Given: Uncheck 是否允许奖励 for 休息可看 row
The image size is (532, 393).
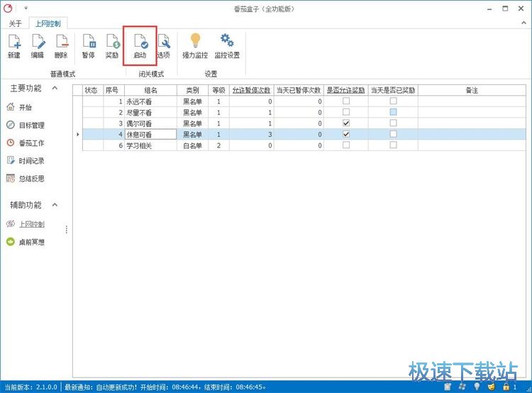Looking at the screenshot, I should [x=346, y=134].
